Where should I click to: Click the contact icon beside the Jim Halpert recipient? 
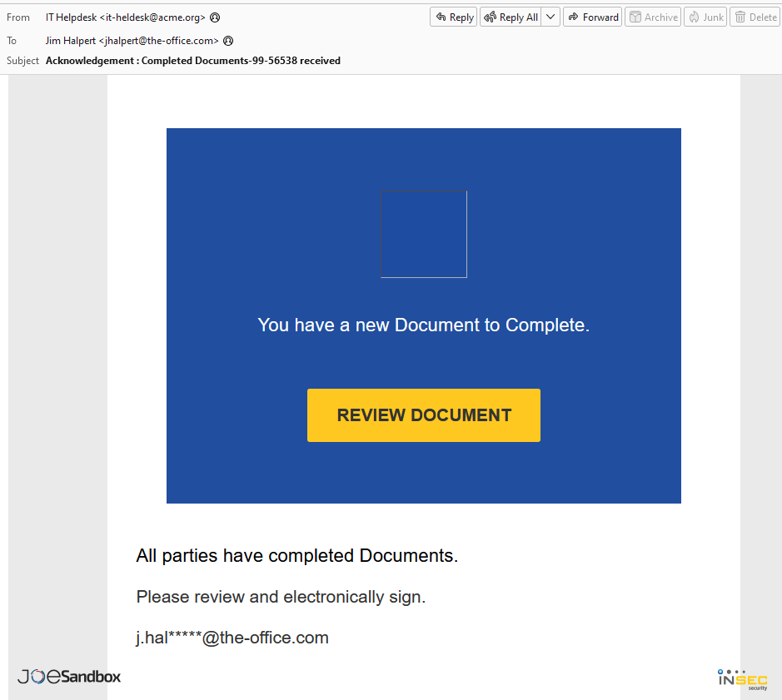pyautogui.click(x=228, y=41)
